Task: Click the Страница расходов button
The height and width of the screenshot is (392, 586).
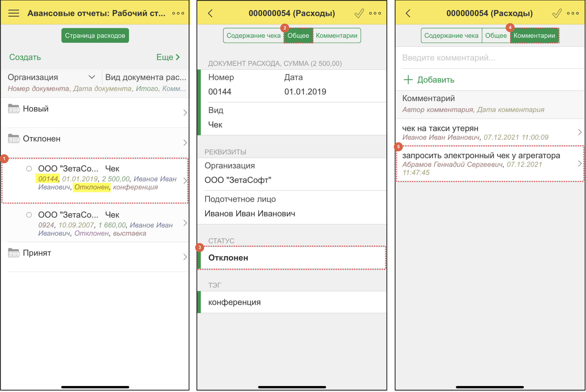Action: [95, 35]
